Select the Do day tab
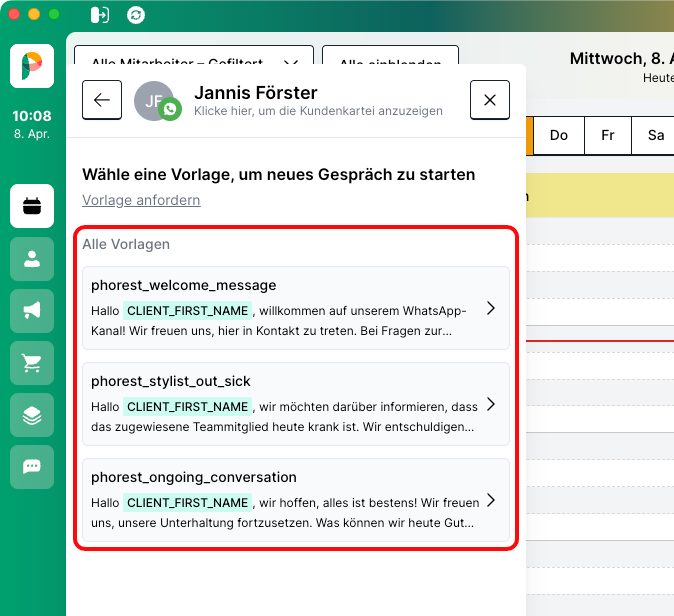The image size is (674, 616). pyautogui.click(x=559, y=135)
